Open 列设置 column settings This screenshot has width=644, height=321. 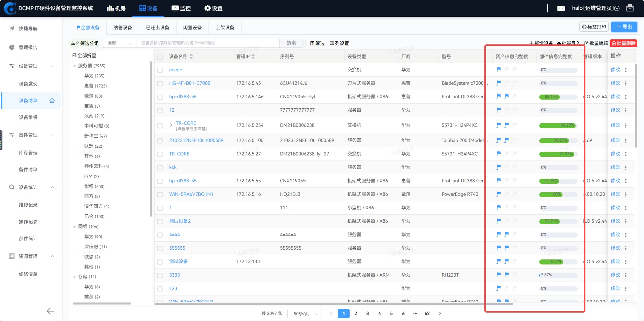tap(340, 43)
